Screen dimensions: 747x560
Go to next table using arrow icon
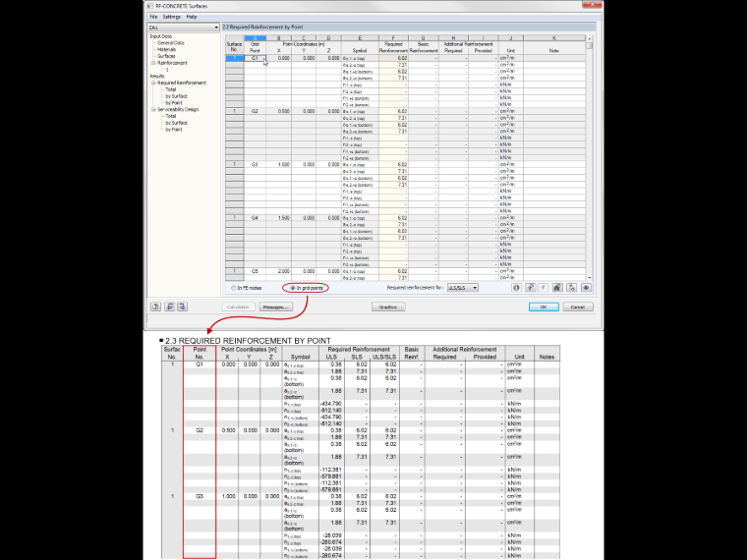coord(182,307)
